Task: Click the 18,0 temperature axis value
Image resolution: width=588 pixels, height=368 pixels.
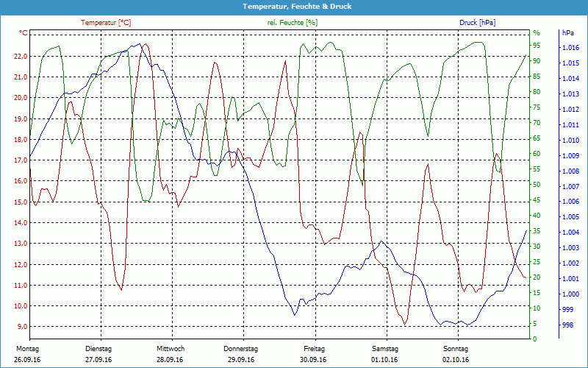Action: point(21,139)
